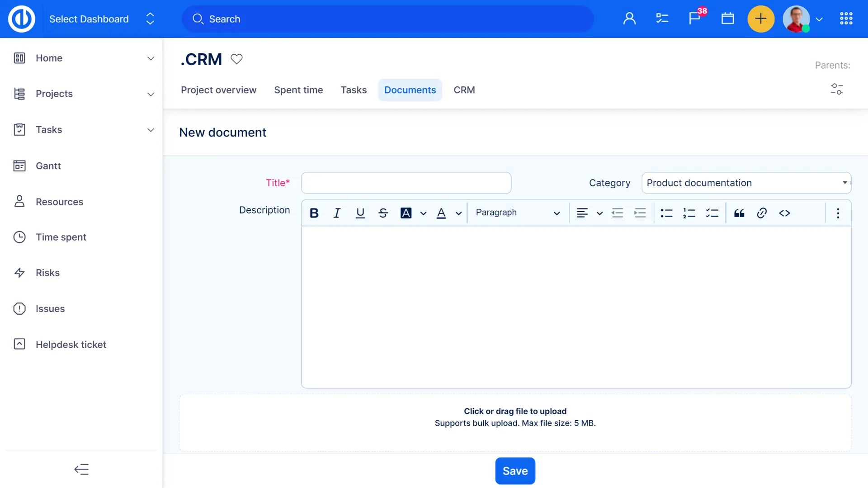Toggle bold formatting in description editor
This screenshot has height=488, width=868.
pos(314,213)
